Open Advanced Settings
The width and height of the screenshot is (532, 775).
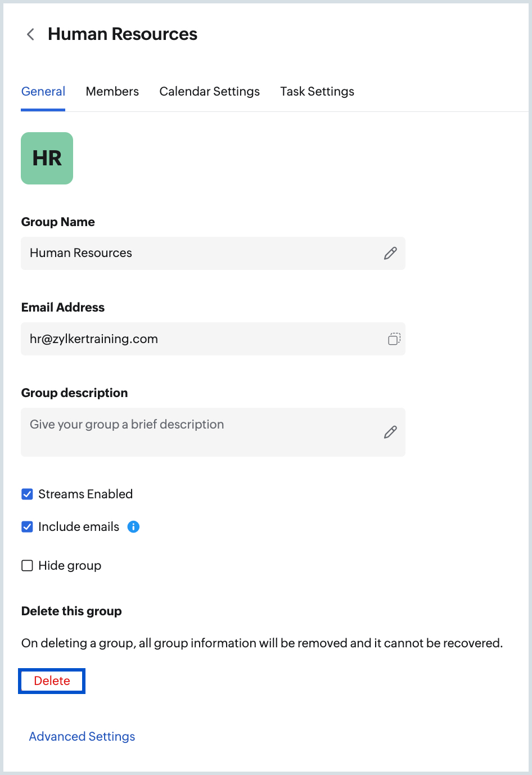pyautogui.click(x=82, y=736)
